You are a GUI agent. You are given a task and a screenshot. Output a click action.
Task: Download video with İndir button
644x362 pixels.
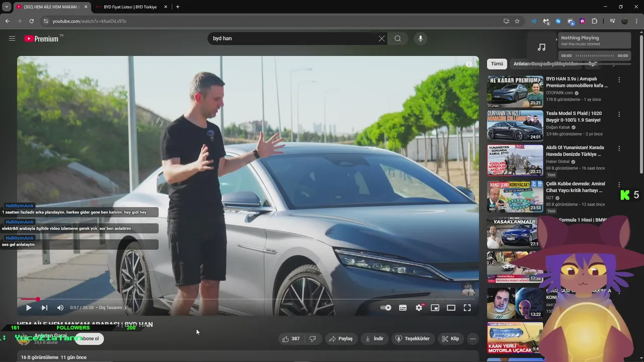pos(374,339)
